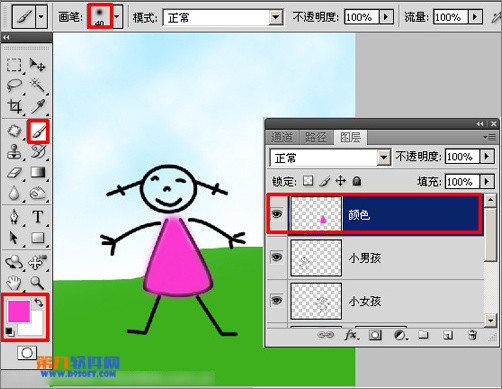The image size is (502, 389).
Task: Select the Crop tool
Action: pyautogui.click(x=14, y=106)
